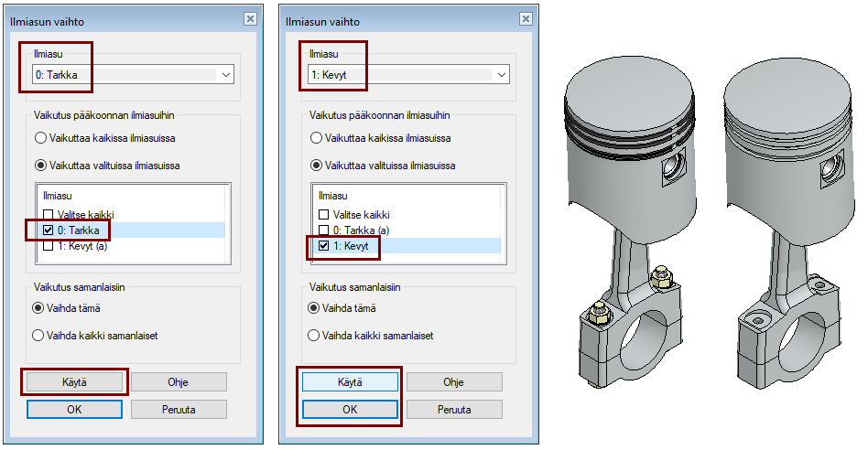Click Ohje button in right dialog
This screenshot has height=450, width=868.
(454, 382)
